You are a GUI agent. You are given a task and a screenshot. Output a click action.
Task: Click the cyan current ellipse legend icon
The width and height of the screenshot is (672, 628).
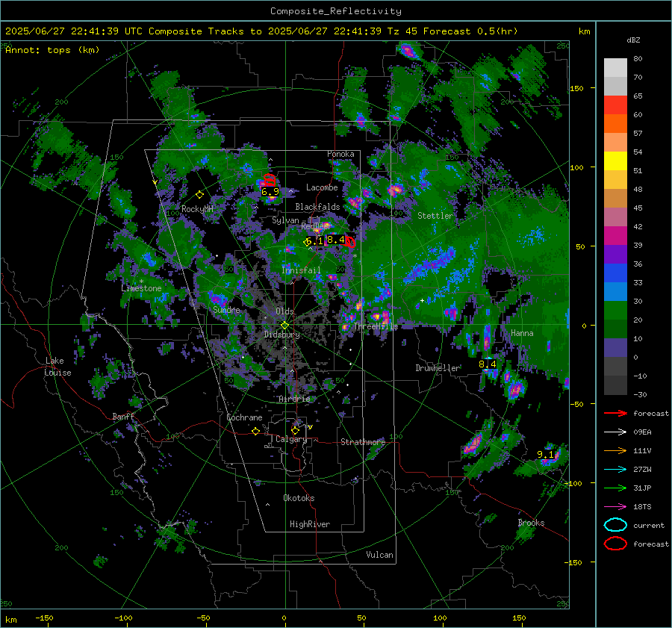coord(615,525)
